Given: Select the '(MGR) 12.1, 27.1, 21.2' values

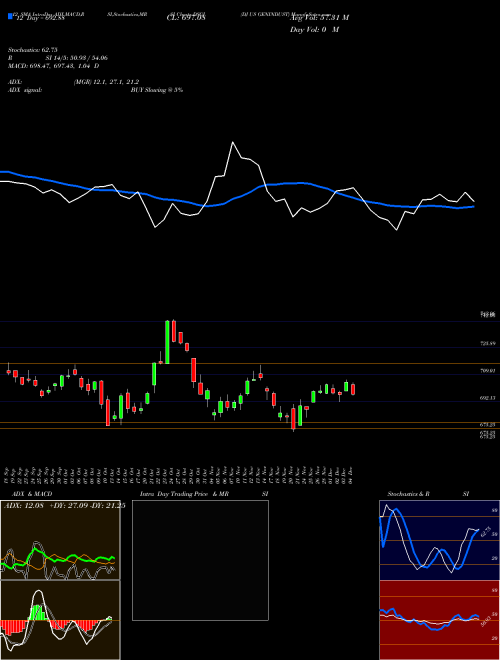Looking at the screenshot, I should click(x=106, y=82).
